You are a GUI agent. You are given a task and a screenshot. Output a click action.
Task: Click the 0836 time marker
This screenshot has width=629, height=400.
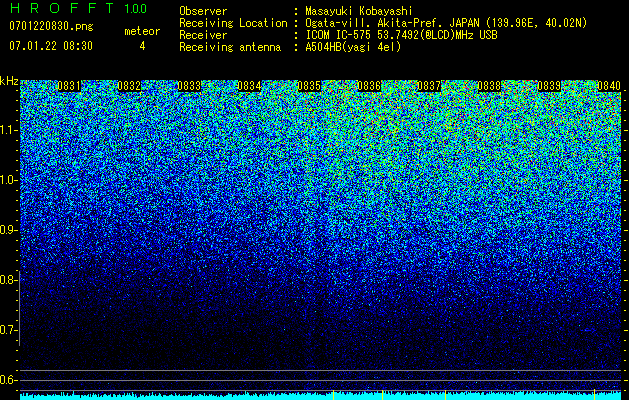(369, 86)
